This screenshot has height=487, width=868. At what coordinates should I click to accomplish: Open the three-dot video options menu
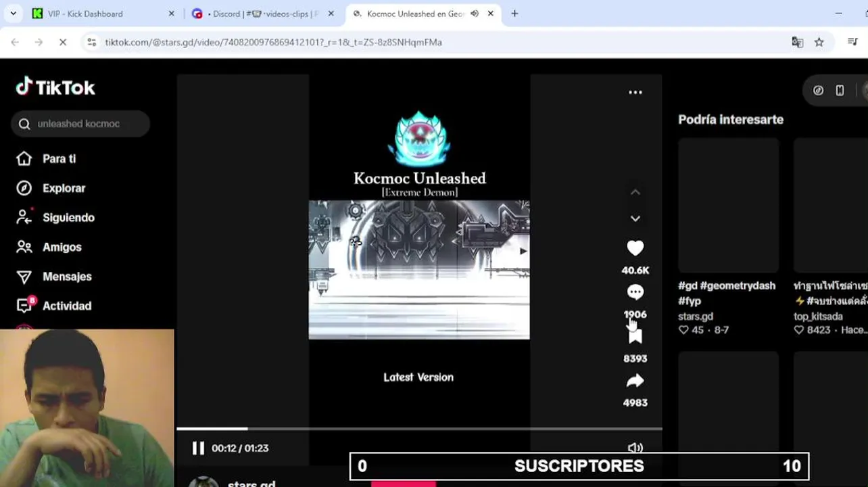pos(635,92)
